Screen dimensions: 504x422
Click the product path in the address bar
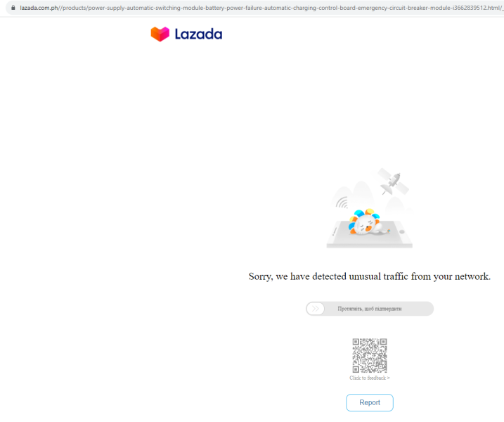(x=280, y=8)
